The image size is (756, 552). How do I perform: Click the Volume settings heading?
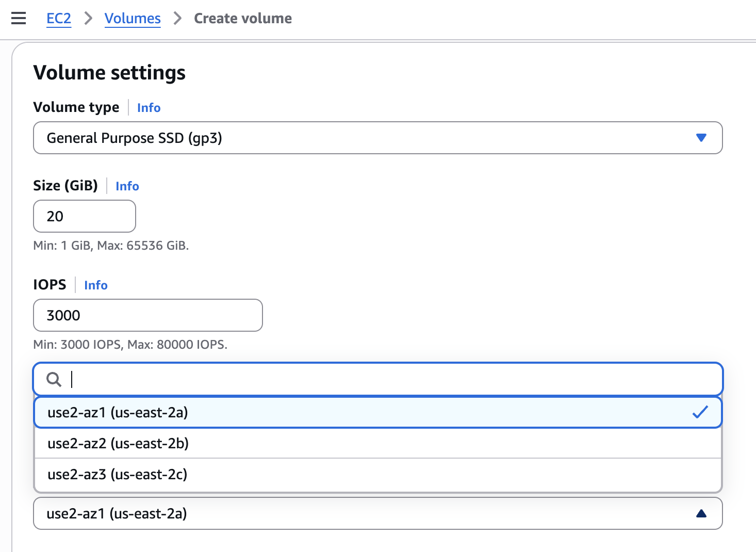pyautogui.click(x=109, y=73)
